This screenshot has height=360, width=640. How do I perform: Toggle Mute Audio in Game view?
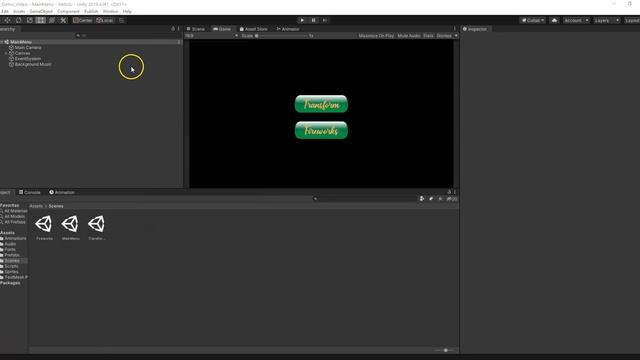pyautogui.click(x=409, y=36)
